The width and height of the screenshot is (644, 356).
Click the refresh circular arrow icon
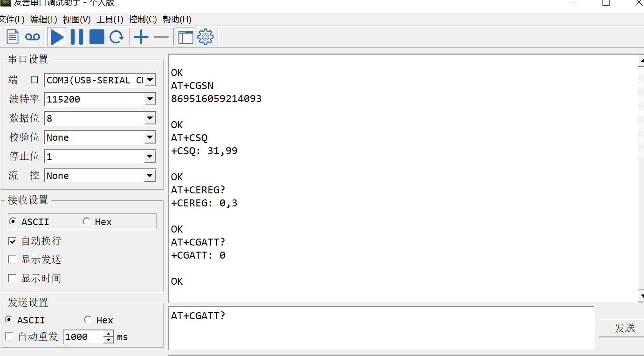tap(116, 37)
